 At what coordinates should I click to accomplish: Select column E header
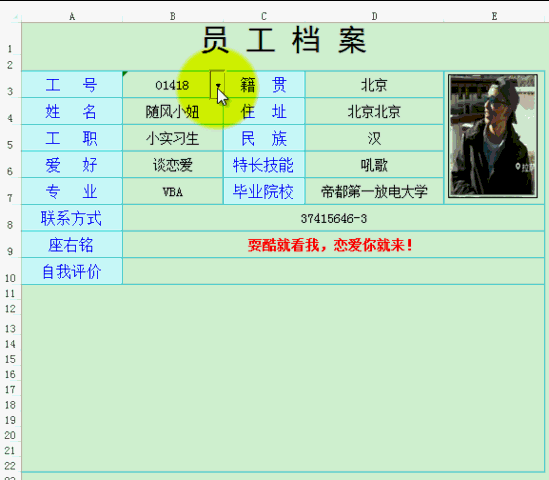pyautogui.click(x=494, y=16)
